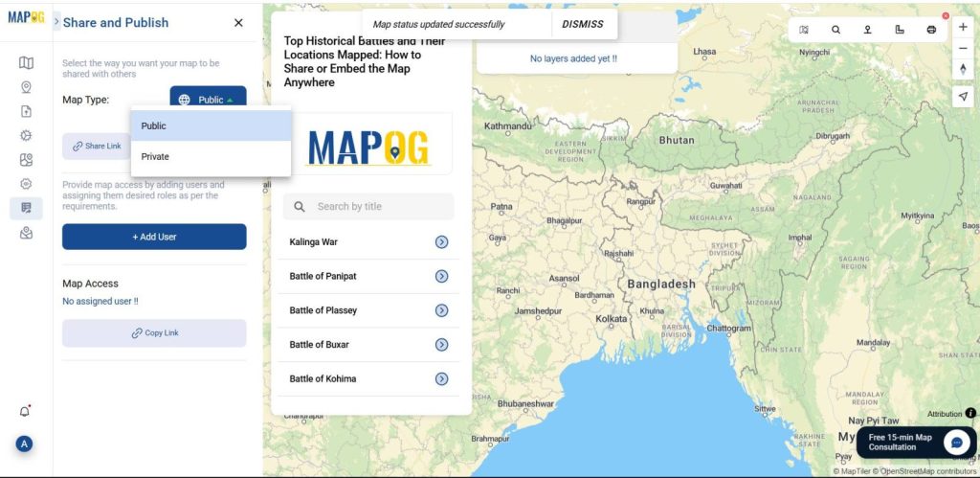
Task: Click the search magnifier in map toolbar
Action: click(x=835, y=30)
